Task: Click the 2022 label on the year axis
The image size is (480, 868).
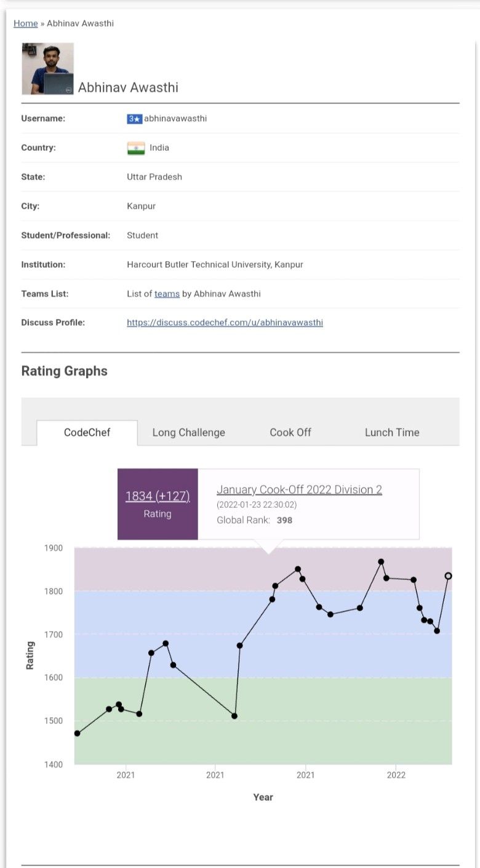Action: 396,775
